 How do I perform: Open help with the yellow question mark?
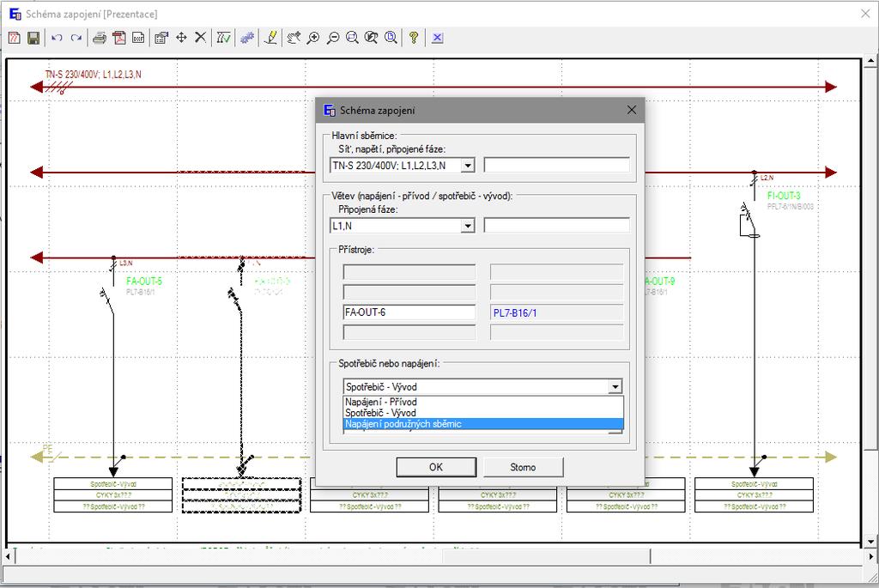coord(414,38)
